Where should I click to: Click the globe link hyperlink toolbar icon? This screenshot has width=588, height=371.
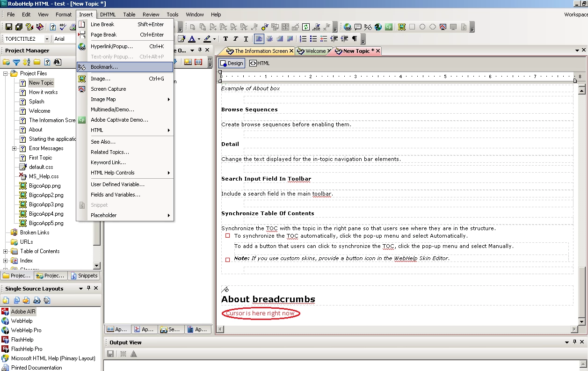pyautogui.click(x=348, y=27)
